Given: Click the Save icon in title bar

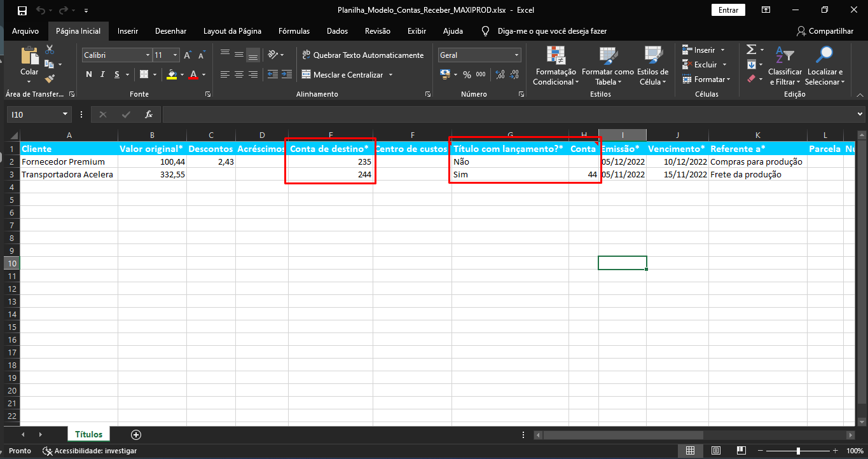Looking at the screenshot, I should click(22, 10).
